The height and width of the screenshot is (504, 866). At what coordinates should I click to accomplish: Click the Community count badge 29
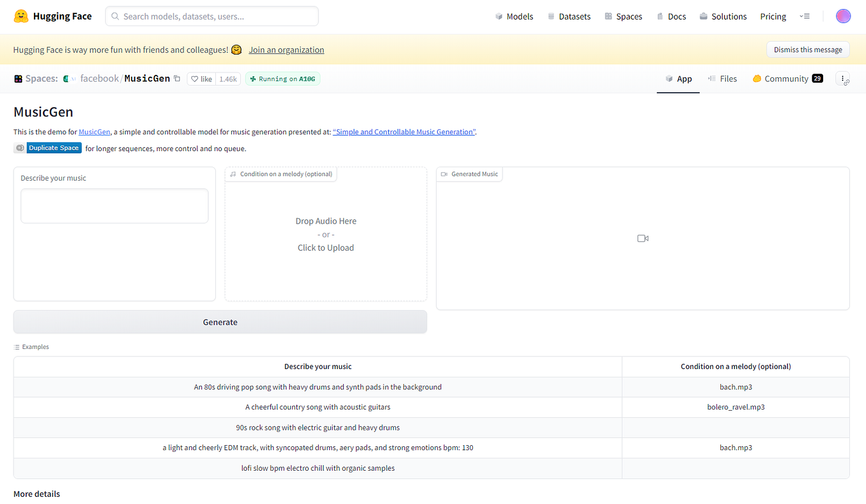pos(817,78)
